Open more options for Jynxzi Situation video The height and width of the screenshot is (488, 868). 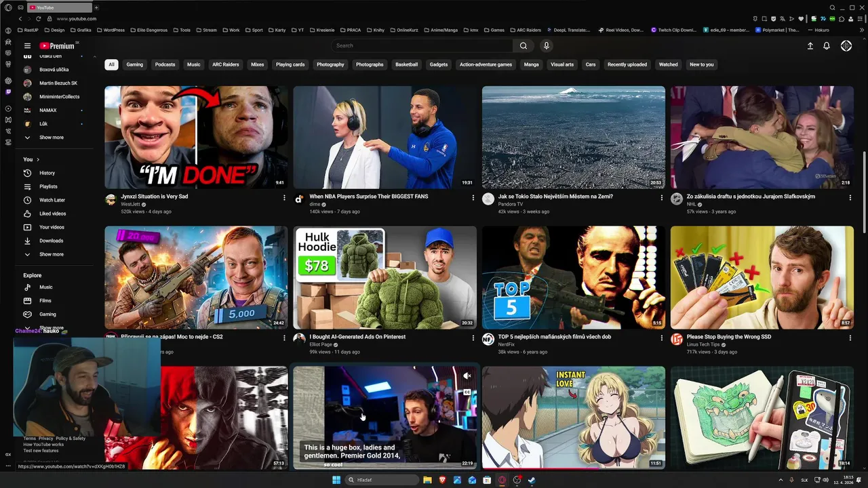coord(284,197)
